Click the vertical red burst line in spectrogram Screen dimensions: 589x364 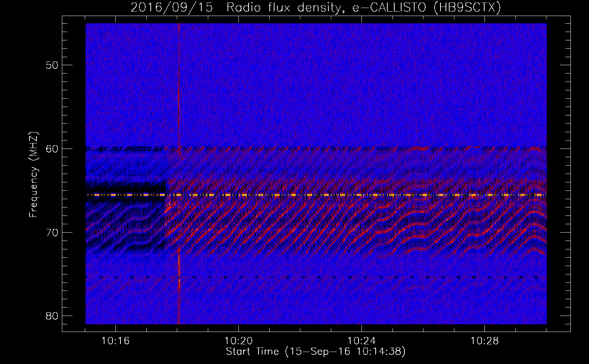click(179, 174)
